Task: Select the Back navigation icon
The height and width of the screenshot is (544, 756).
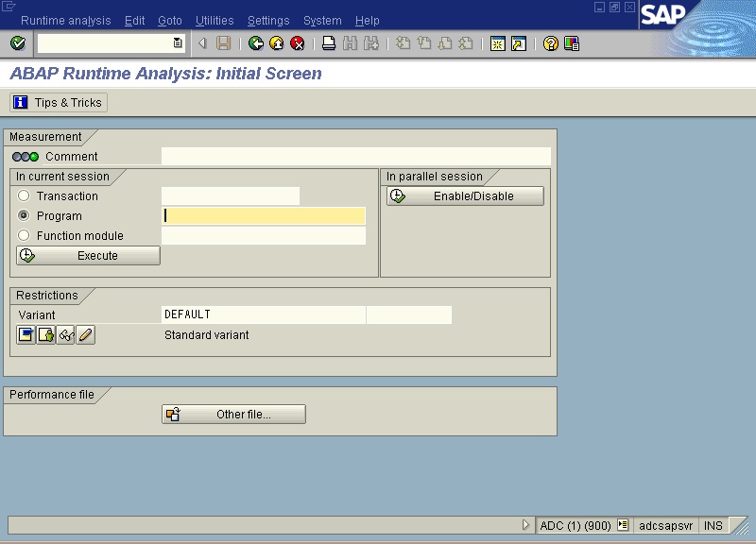Action: pyautogui.click(x=255, y=42)
